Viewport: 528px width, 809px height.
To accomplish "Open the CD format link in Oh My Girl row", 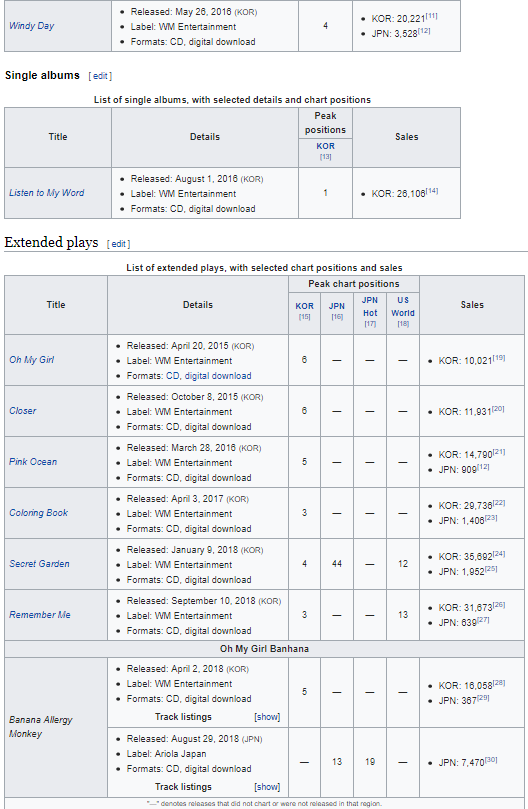I will click(172, 376).
